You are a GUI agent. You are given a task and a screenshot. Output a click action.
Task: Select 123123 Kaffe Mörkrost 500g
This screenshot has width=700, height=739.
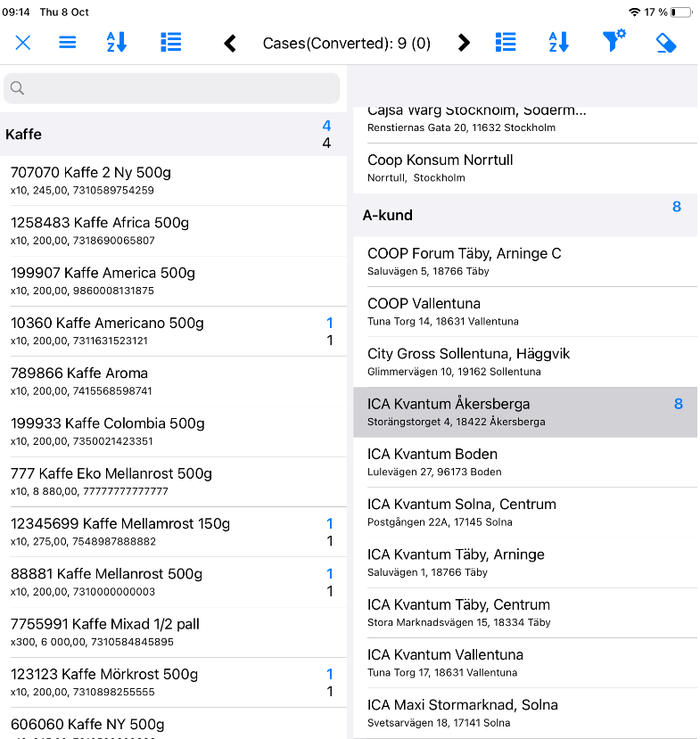[174, 683]
